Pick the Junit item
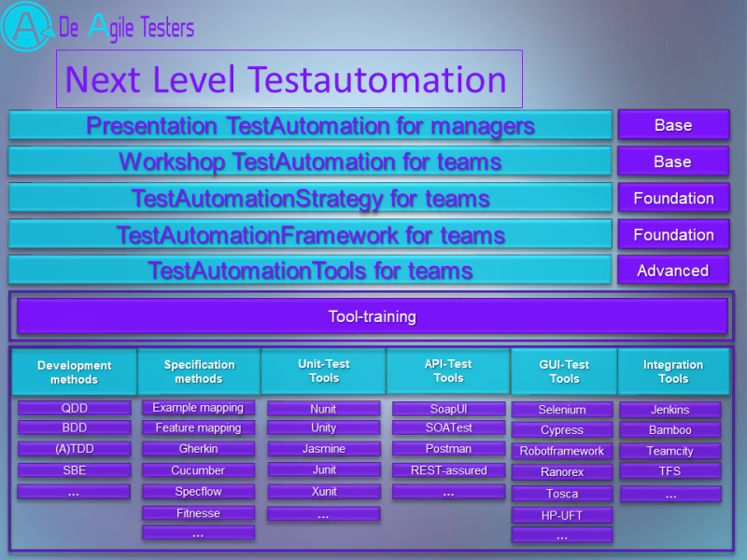Screen dimensions: 747x560 coord(323,469)
